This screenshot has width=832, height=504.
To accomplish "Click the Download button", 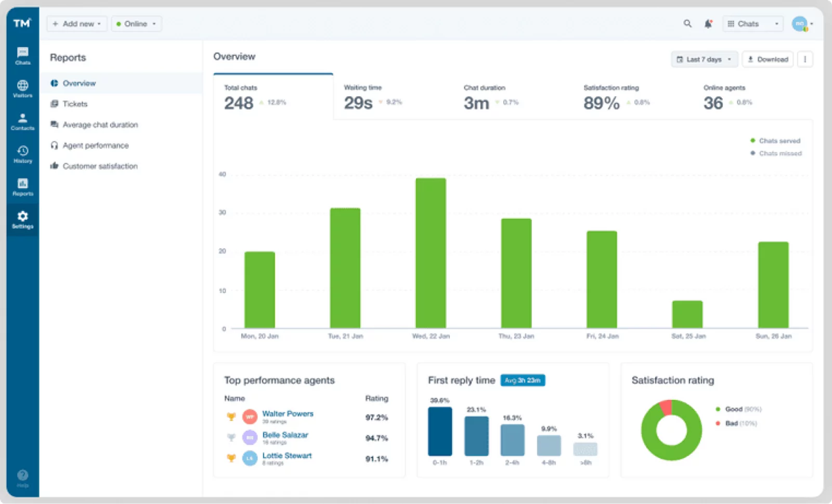I will [767, 59].
